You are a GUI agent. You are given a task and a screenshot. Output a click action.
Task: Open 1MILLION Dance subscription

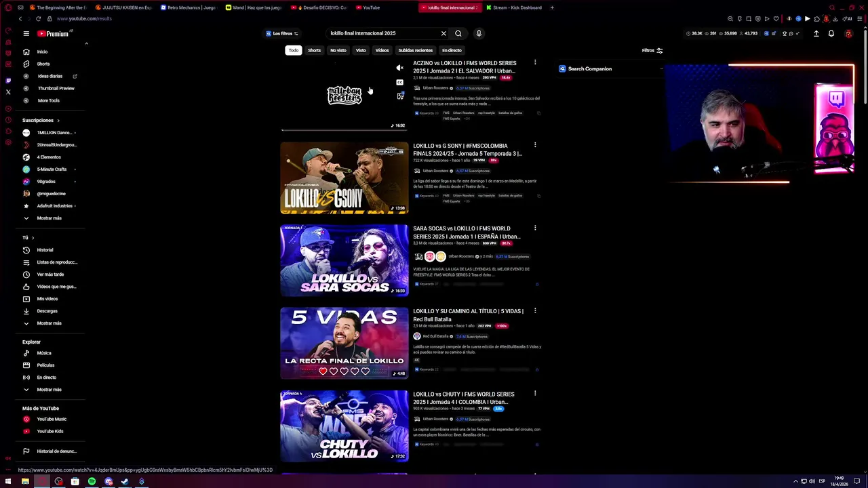pyautogui.click(x=54, y=133)
